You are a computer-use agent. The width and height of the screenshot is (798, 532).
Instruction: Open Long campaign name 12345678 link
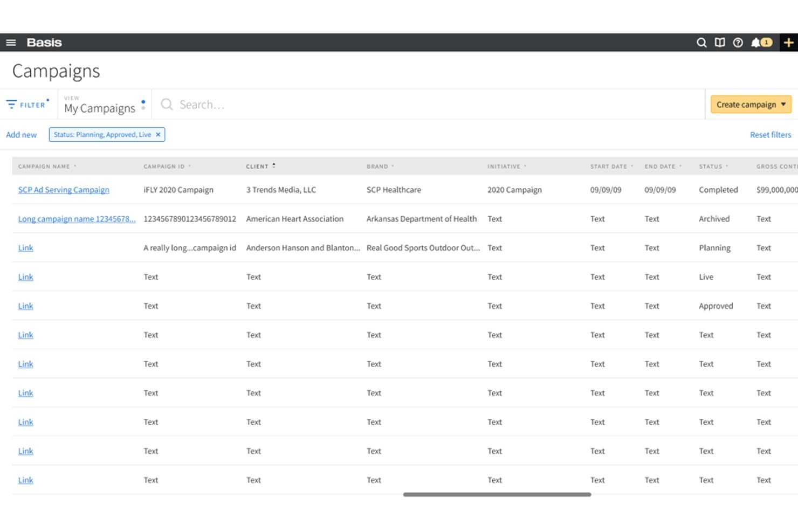pyautogui.click(x=77, y=219)
